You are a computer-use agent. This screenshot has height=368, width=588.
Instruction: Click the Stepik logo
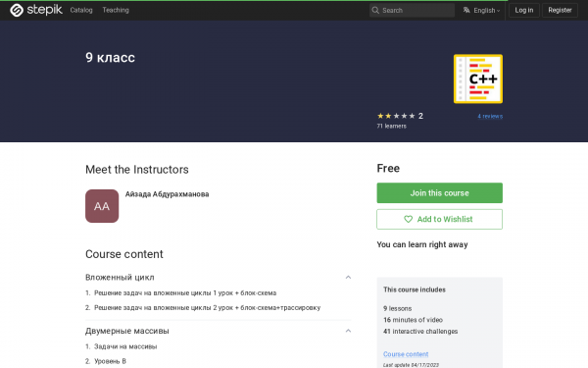[x=36, y=10]
